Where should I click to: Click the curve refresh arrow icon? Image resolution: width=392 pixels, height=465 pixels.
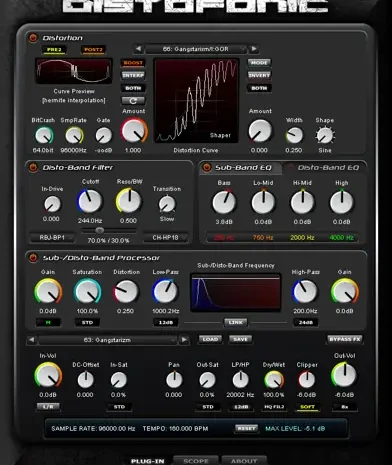(x=133, y=100)
